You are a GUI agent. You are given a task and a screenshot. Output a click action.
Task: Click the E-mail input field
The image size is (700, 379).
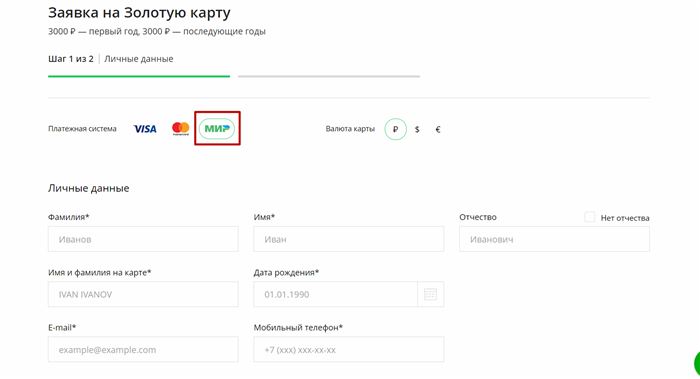tap(143, 349)
